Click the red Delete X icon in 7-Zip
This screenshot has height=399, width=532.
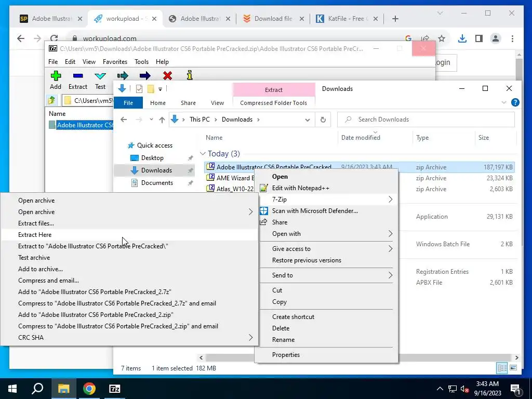[167, 75]
